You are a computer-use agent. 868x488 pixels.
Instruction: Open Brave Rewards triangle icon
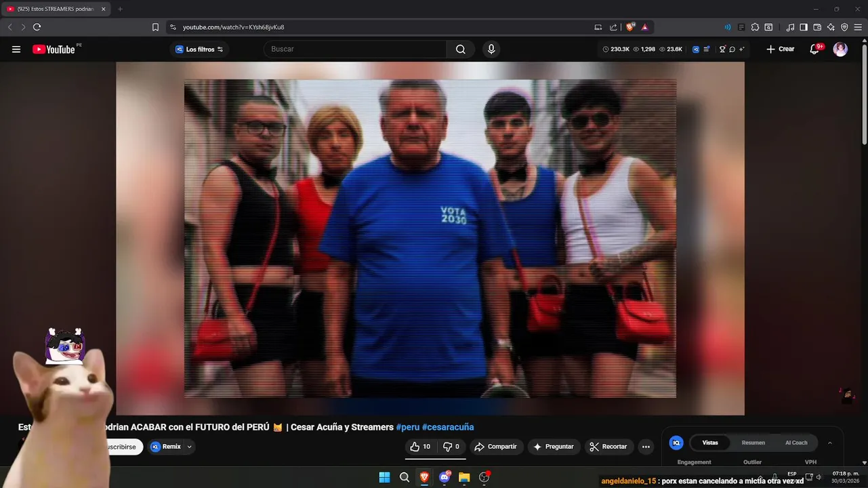coord(644,27)
